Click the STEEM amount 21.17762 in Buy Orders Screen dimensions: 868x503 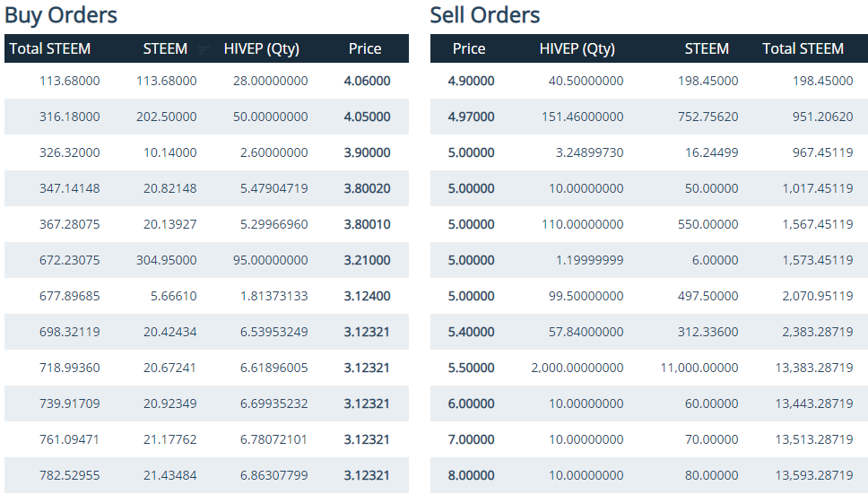point(170,439)
